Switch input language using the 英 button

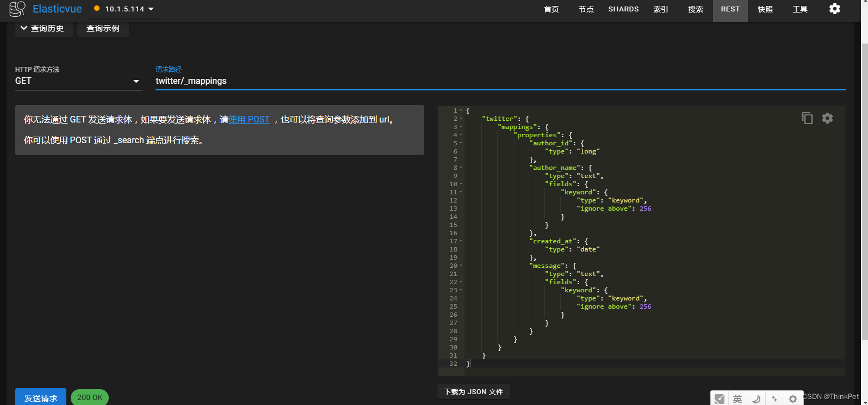point(737,399)
